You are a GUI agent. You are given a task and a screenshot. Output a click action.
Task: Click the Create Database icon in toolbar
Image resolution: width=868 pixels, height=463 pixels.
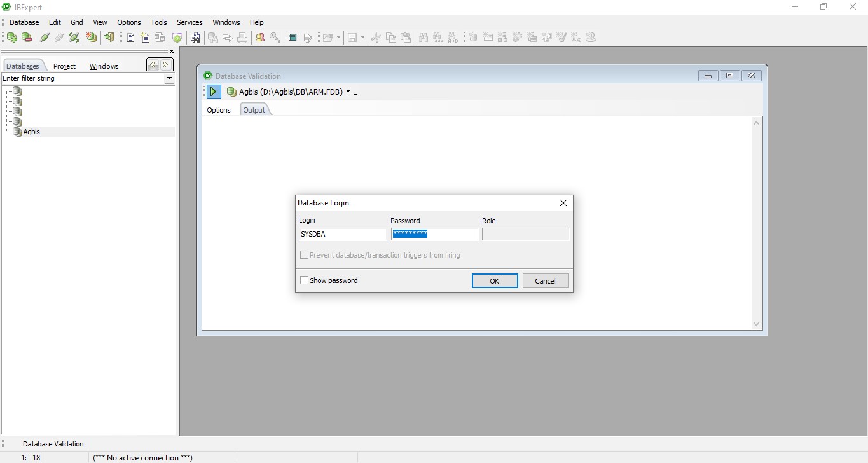pos(92,38)
